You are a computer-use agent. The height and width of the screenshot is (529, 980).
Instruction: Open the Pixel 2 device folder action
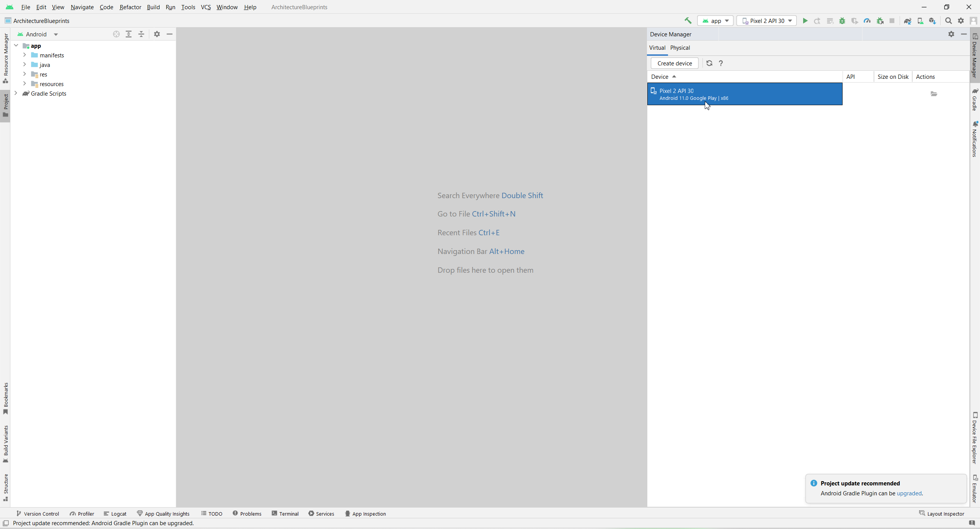pyautogui.click(x=934, y=94)
